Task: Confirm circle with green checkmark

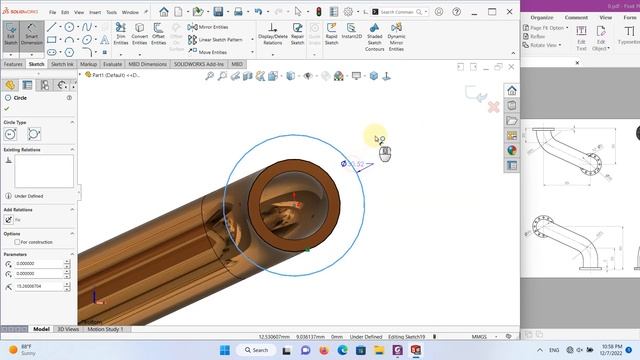Action: (x=7, y=109)
